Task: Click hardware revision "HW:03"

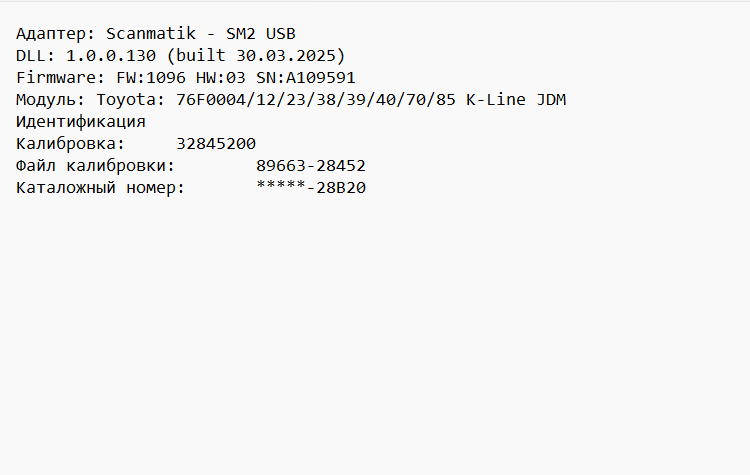Action: [x=216, y=77]
